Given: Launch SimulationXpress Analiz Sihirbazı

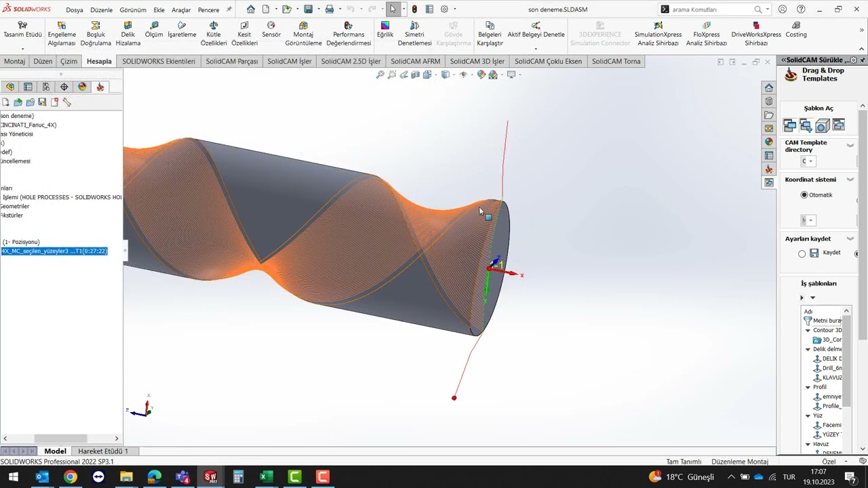Looking at the screenshot, I should pyautogui.click(x=658, y=34).
